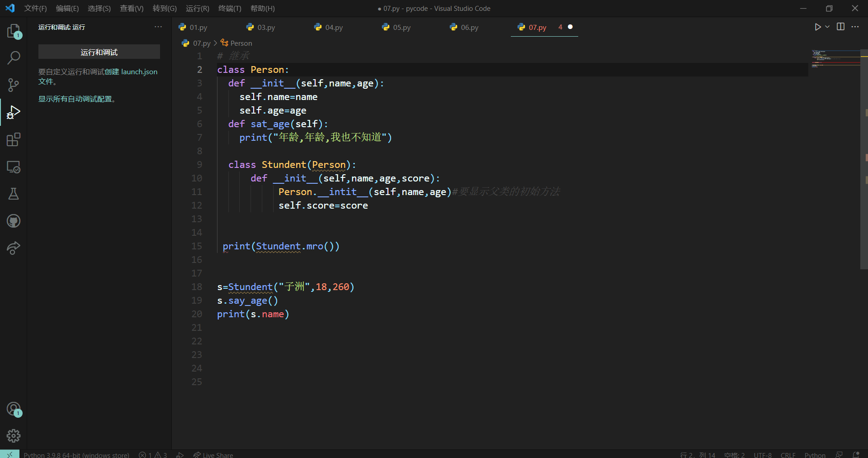Change indentation via 空格: 2 status item
The width and height of the screenshot is (868, 458).
point(734,454)
